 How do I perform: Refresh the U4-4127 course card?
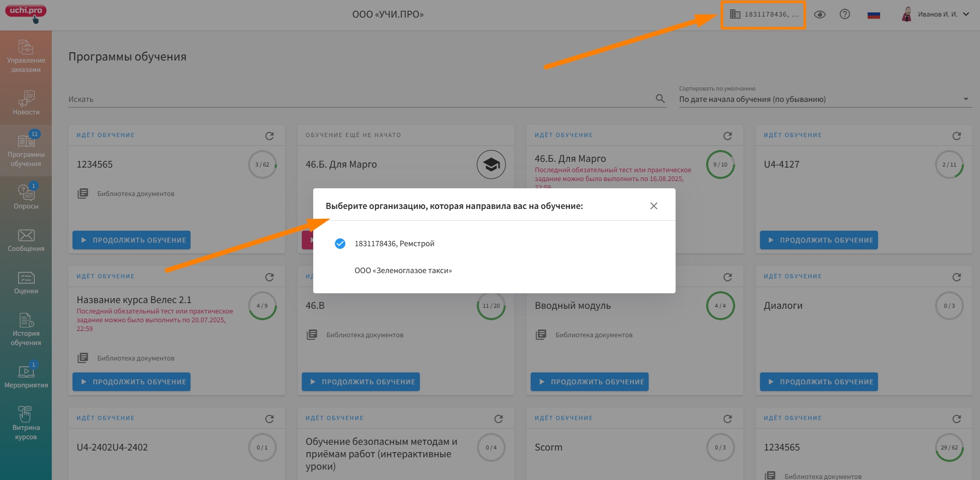956,136
